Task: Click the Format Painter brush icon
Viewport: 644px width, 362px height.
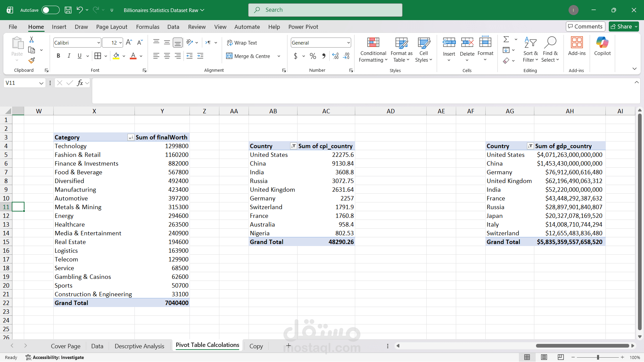Action: [x=32, y=60]
